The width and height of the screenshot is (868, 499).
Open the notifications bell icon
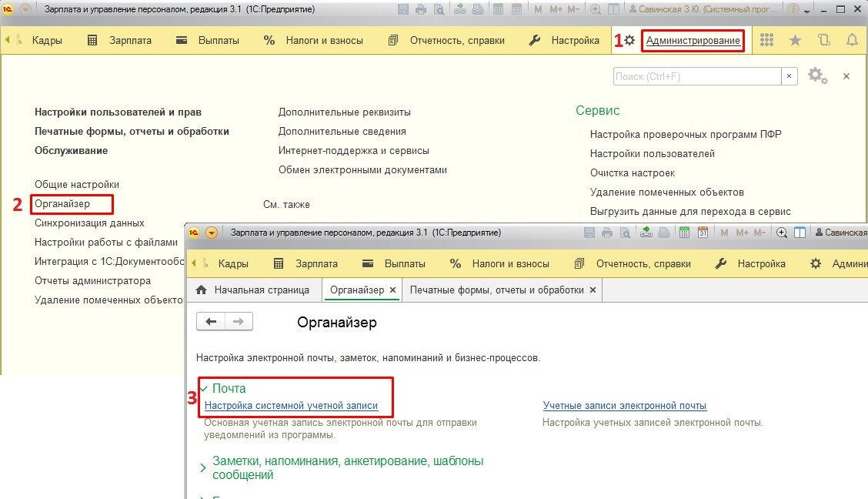point(853,40)
